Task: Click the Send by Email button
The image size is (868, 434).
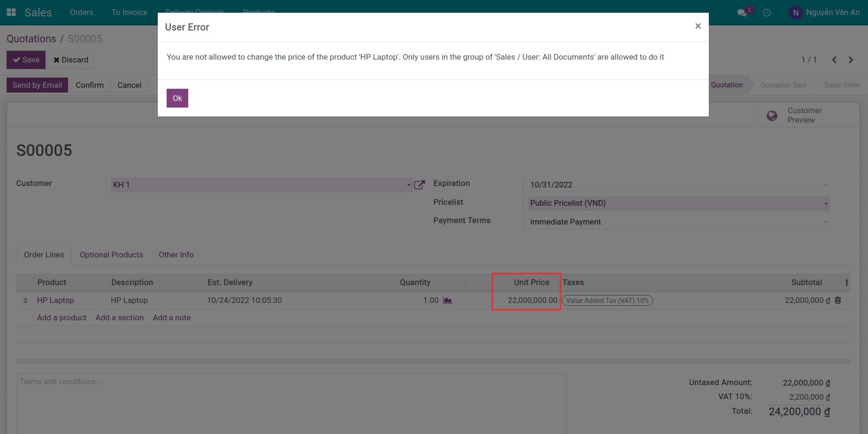Action: 37,85
